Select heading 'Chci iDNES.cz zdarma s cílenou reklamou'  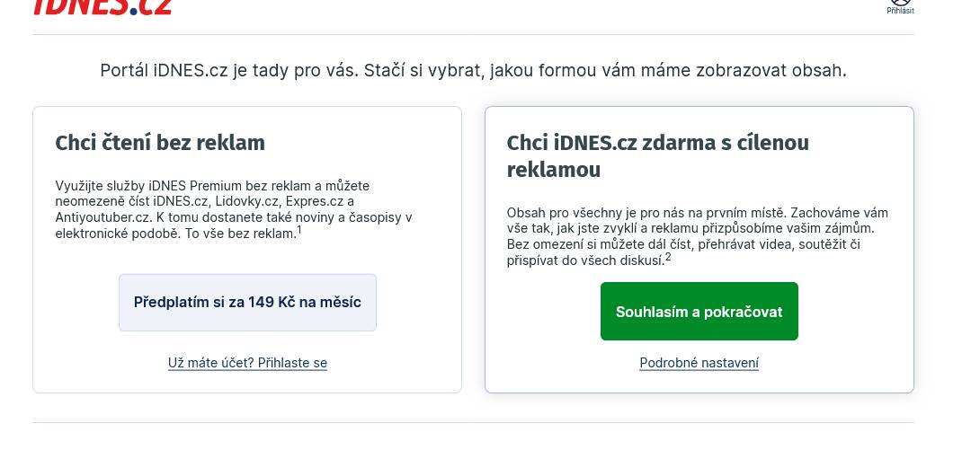coord(657,156)
